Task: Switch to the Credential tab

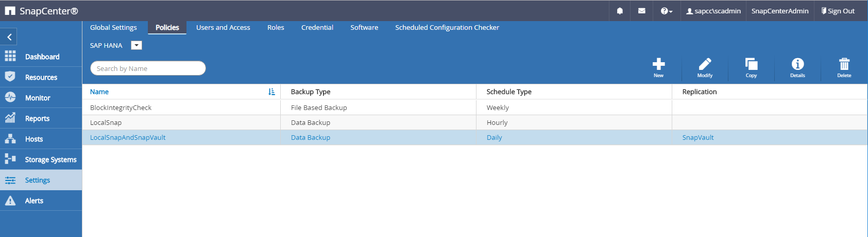Action: 317,27
